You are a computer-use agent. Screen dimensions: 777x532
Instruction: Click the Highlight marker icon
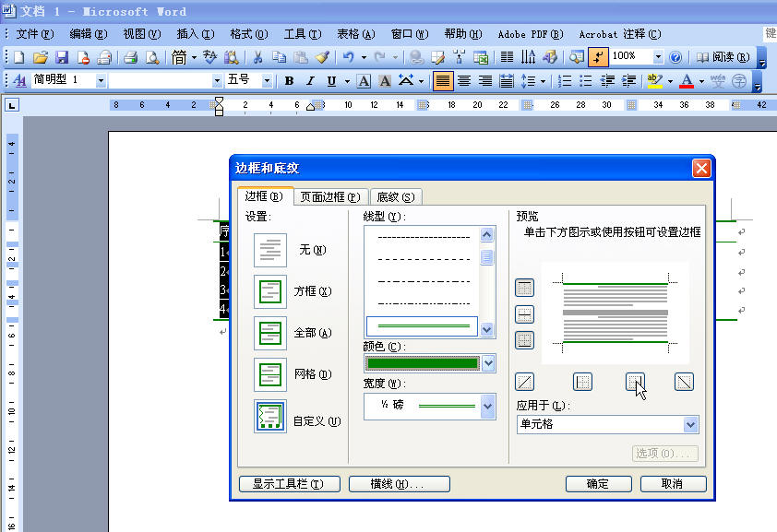(x=655, y=80)
